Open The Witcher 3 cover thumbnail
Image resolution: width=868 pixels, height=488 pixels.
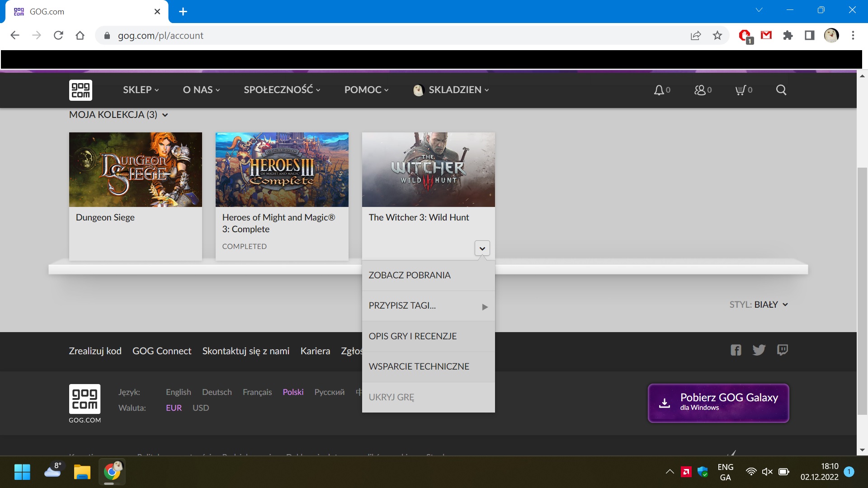[429, 169]
